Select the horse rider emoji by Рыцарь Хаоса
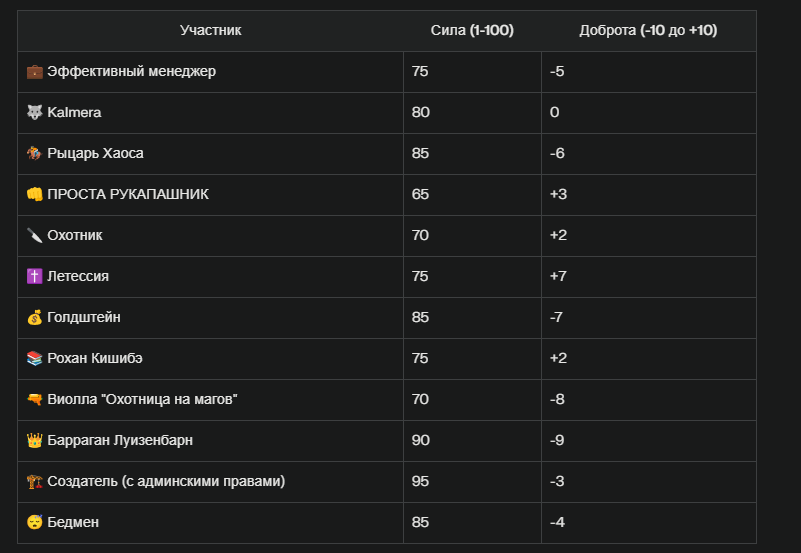Screen dimensions: 801x553 coord(35,153)
